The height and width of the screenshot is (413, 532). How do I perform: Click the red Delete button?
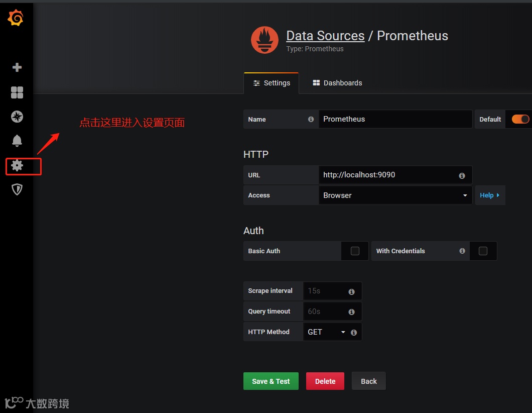(x=325, y=381)
